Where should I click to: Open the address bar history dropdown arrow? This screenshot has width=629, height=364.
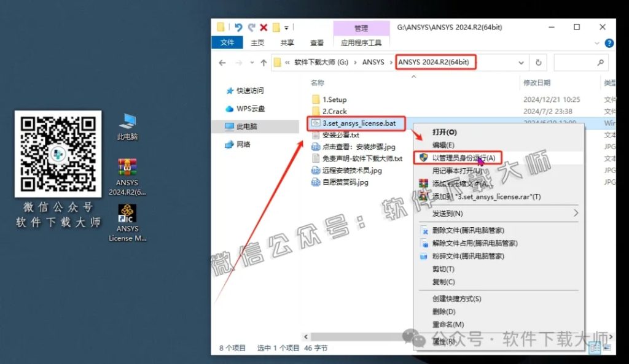tap(521, 62)
